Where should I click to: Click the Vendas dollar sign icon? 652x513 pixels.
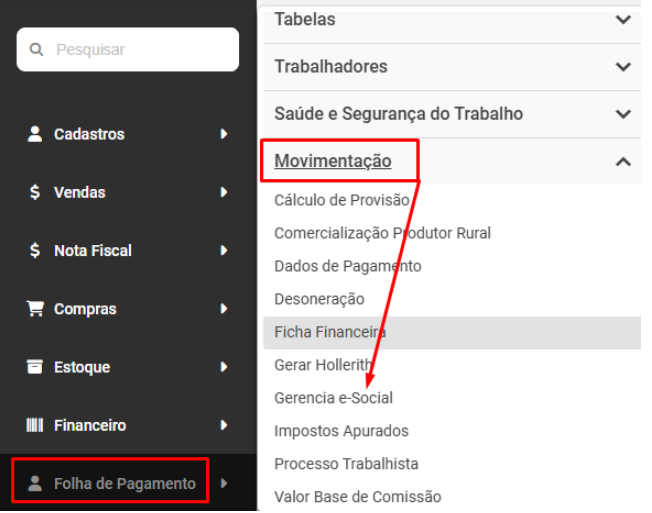coord(34,192)
